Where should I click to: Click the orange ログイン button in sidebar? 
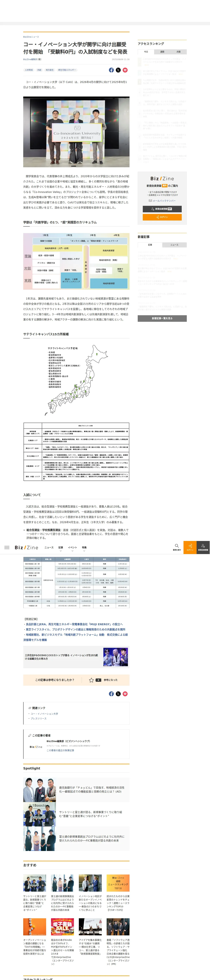[162, 217]
